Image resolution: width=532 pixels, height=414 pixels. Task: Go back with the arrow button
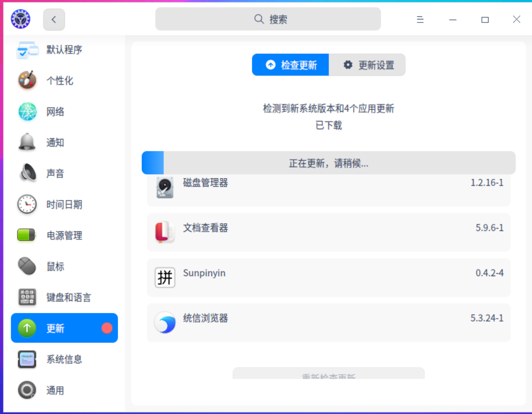(x=54, y=19)
